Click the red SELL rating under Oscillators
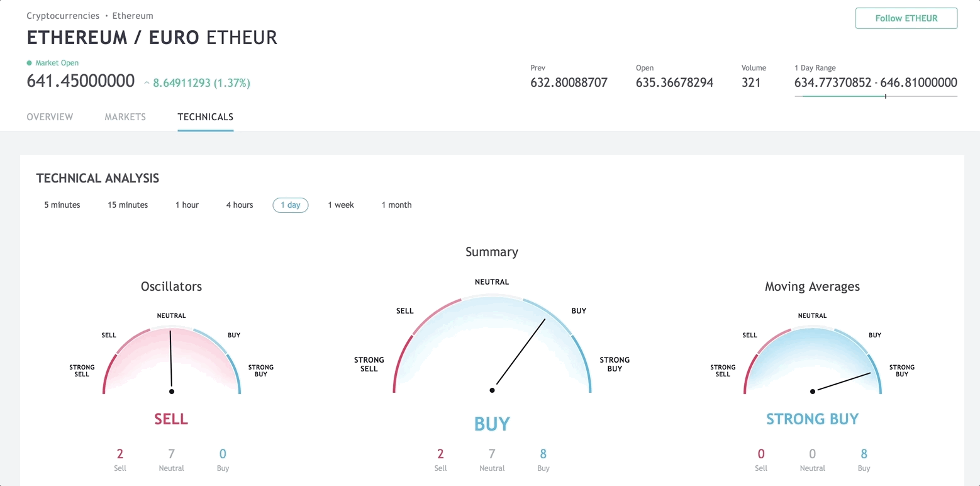This screenshot has height=486, width=980. (171, 419)
